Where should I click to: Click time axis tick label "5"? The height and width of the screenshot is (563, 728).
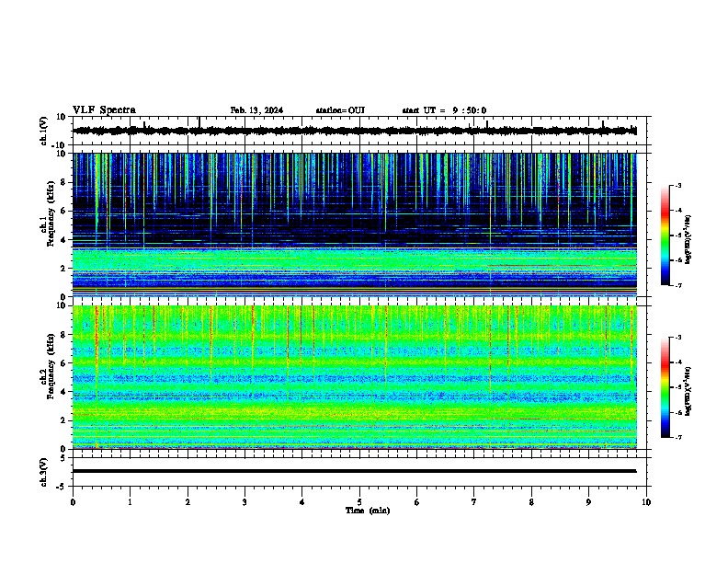[x=359, y=502]
